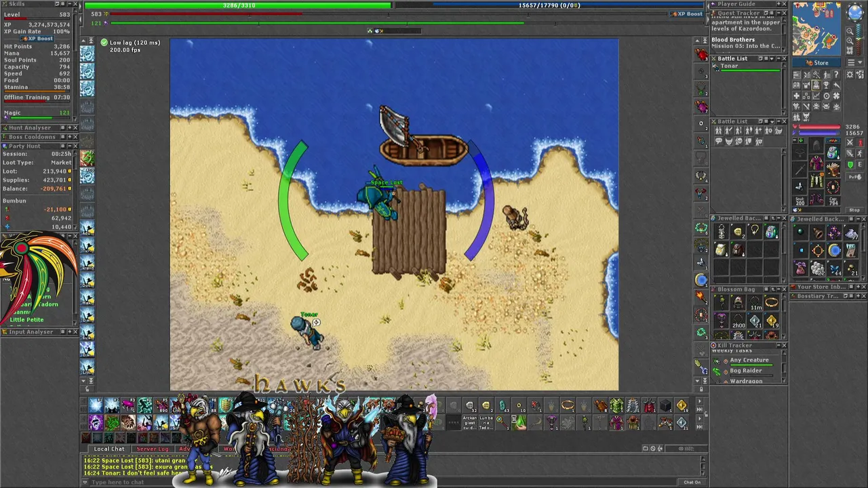Center the minimap on the character
The image size is (868, 488).
pyautogui.click(x=850, y=51)
